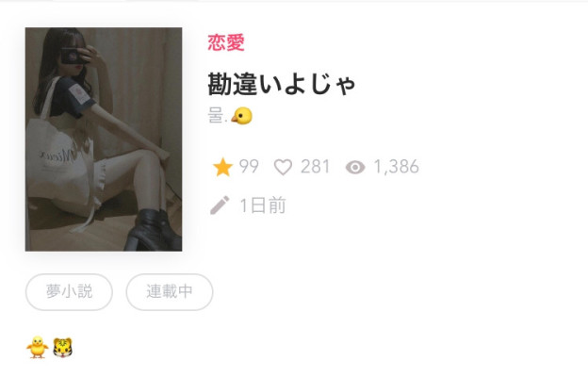Click the phone held in cover photo
This screenshot has height=377, width=588.
72,57
